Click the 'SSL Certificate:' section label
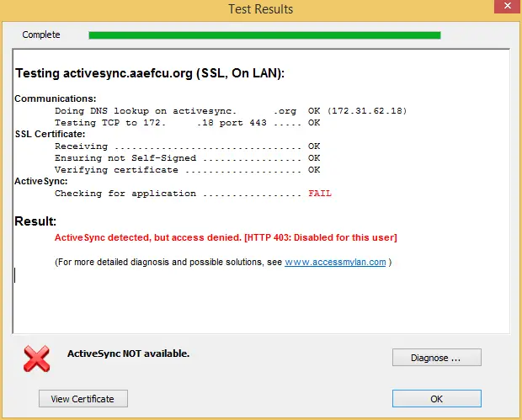The height and width of the screenshot is (420, 522). 50,134
